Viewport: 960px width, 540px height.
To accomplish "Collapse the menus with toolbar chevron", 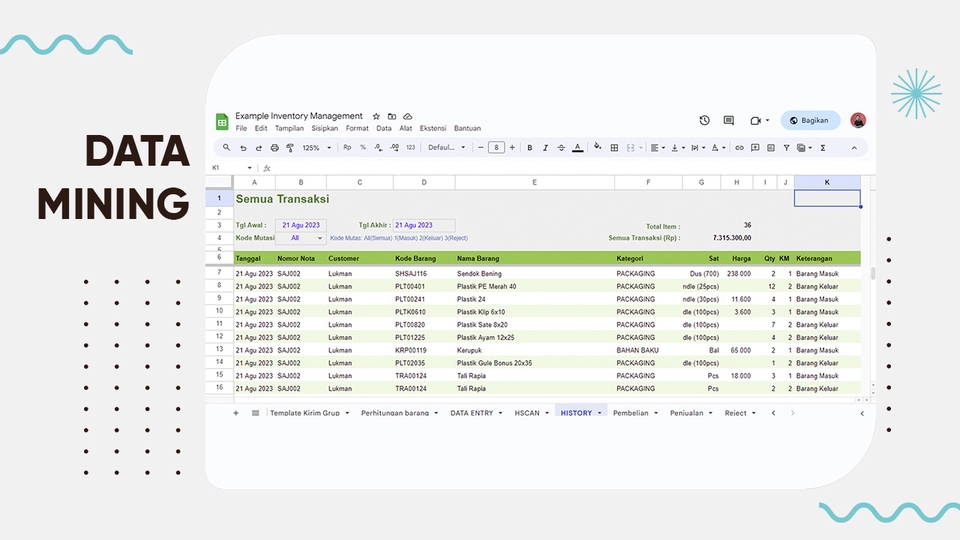I will 854,148.
